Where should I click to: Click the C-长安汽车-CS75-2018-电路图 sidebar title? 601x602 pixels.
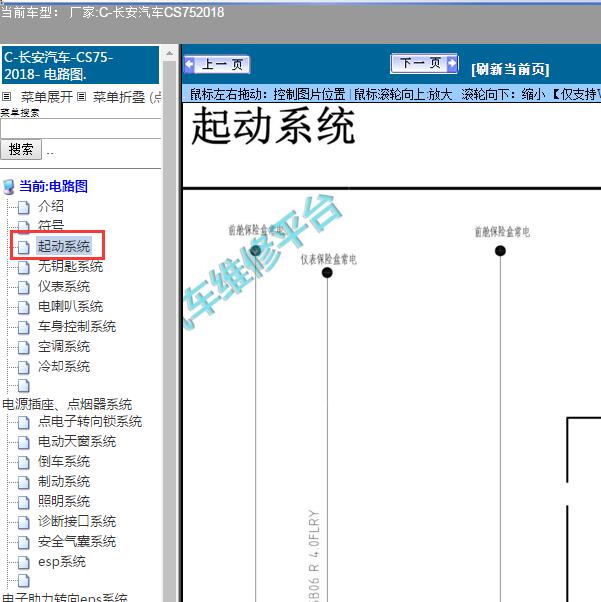80,65
